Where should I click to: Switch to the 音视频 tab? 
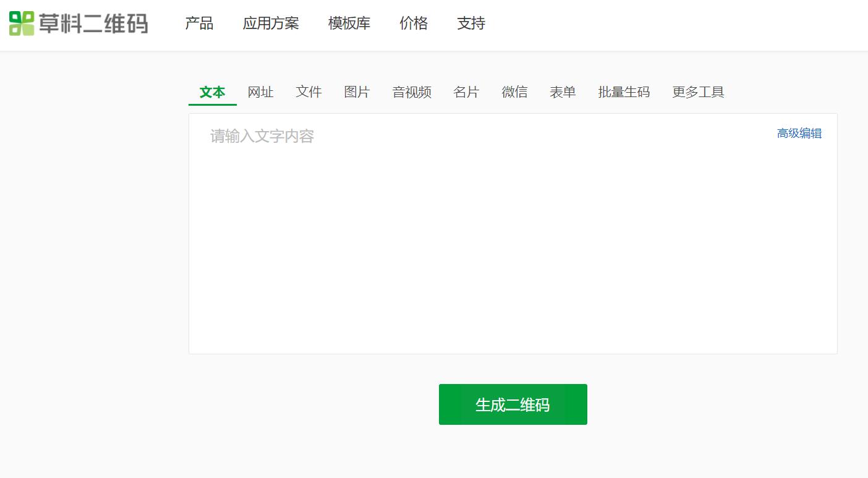(411, 92)
